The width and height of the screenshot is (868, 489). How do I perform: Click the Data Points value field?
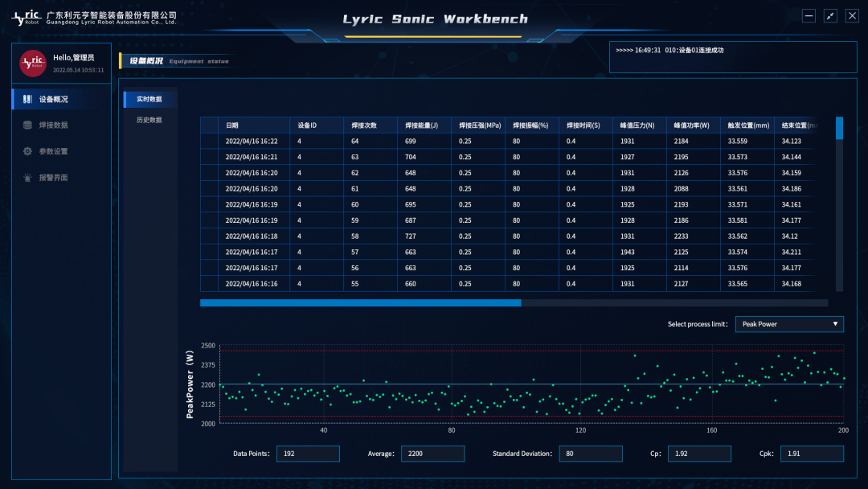click(x=308, y=454)
